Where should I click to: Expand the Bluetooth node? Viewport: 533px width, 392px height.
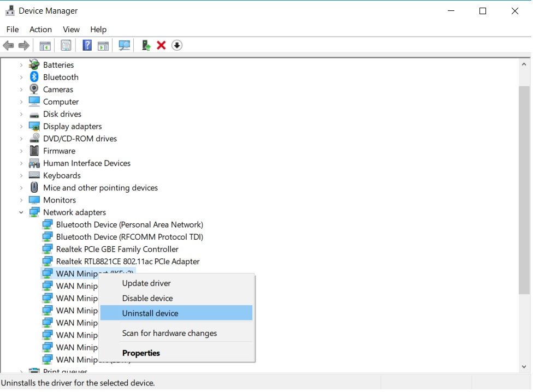coord(21,77)
